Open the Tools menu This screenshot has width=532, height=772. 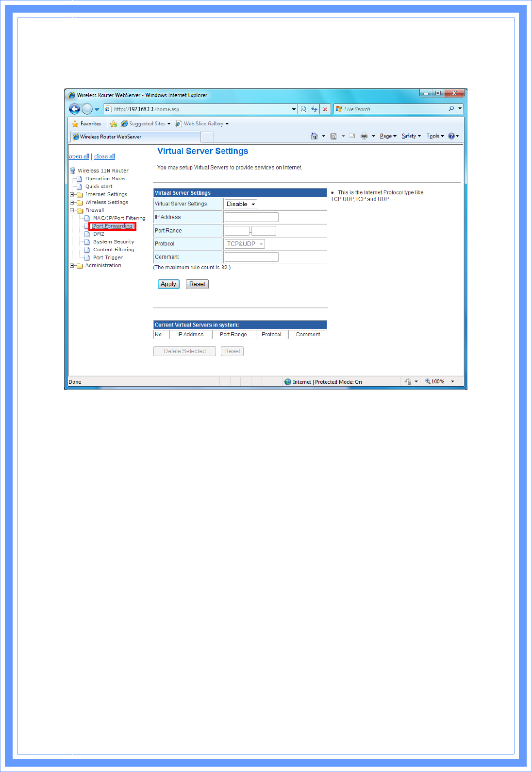pyautogui.click(x=435, y=136)
